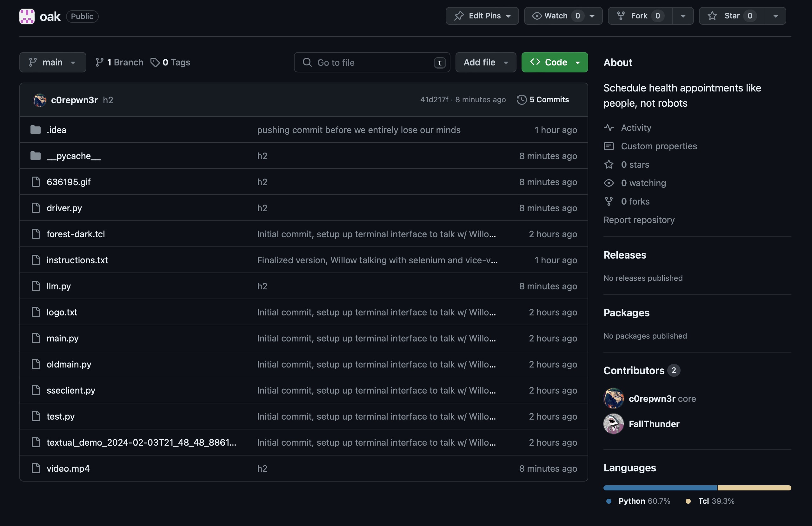
Task: Click the Edit Pins button
Action: click(482, 16)
